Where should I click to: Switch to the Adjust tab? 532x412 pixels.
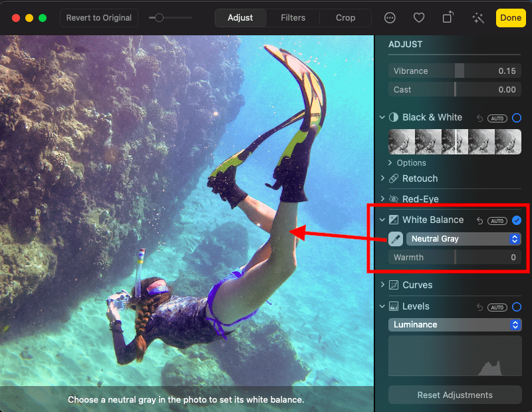point(240,18)
